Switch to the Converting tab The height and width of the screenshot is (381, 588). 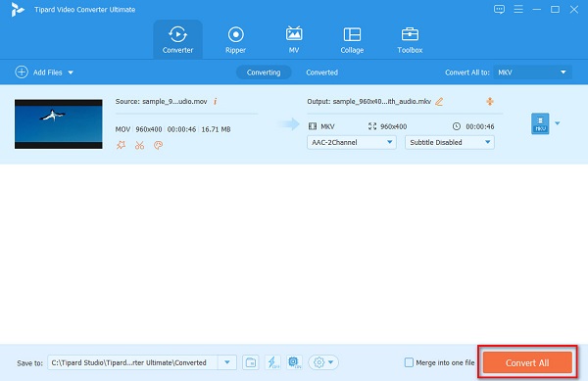point(264,72)
